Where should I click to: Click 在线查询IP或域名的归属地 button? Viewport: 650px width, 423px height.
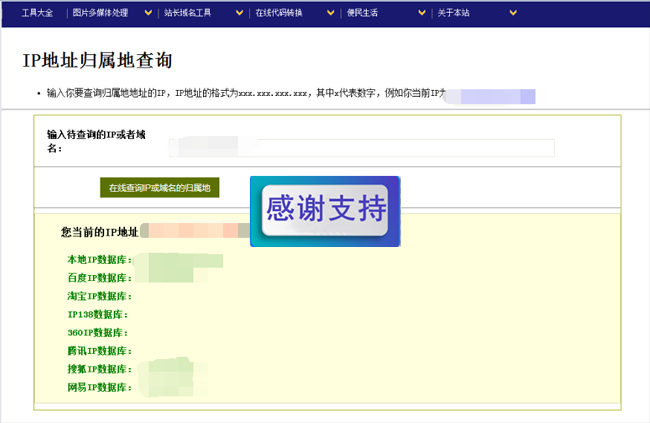point(160,188)
